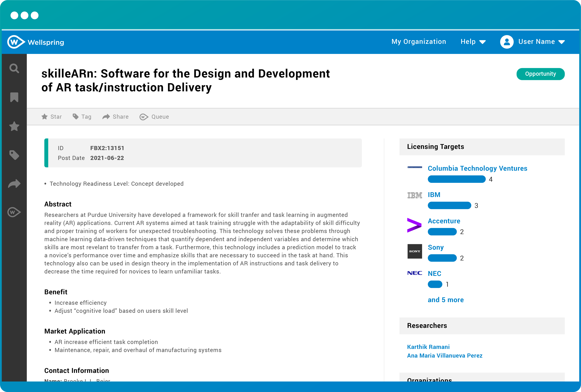Open starred items via the sidebar star icon

pyautogui.click(x=14, y=126)
